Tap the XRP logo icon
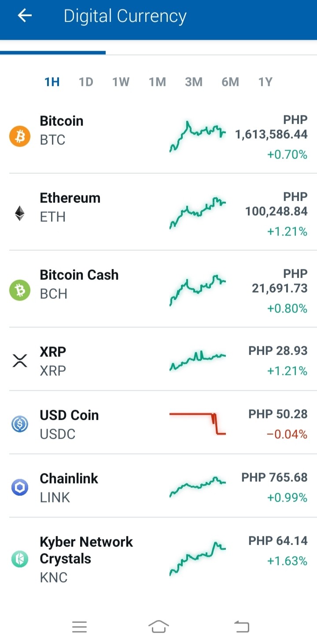Image resolution: width=317 pixels, height=644 pixels. [20, 361]
